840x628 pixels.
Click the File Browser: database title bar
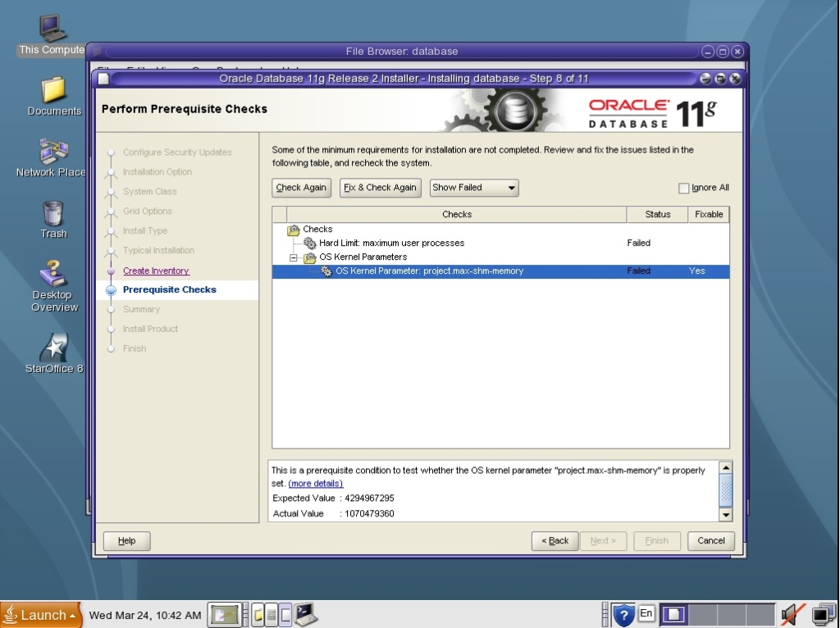click(x=402, y=52)
